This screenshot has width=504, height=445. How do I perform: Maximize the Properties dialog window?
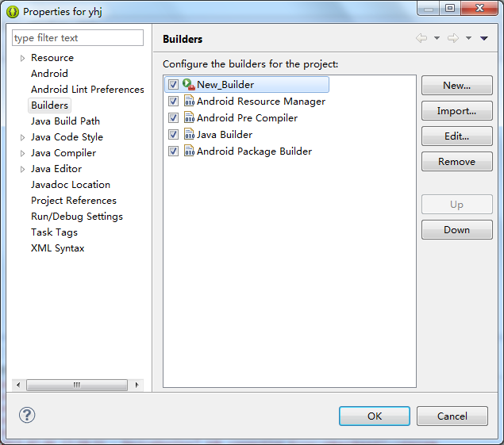point(450,8)
